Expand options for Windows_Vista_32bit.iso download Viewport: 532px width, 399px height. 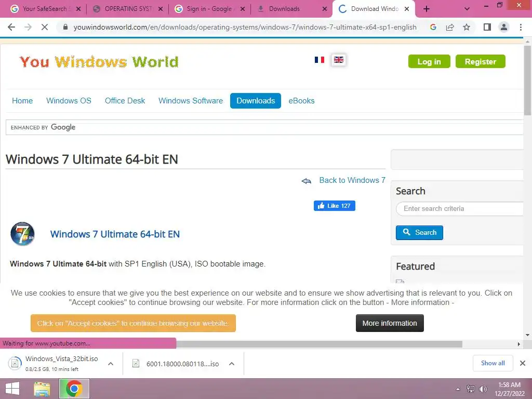(111, 364)
